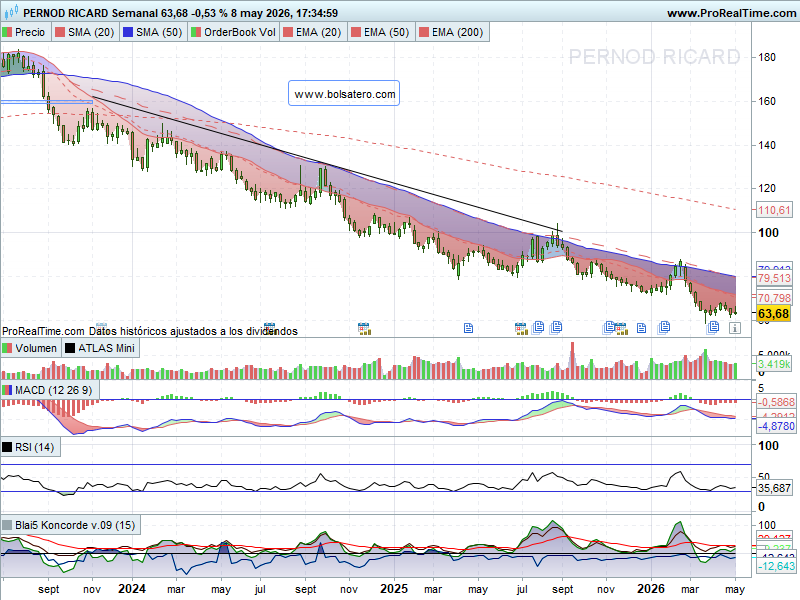800x600 pixels.
Task: Open the single document icon in December 2025
Action: (641, 328)
